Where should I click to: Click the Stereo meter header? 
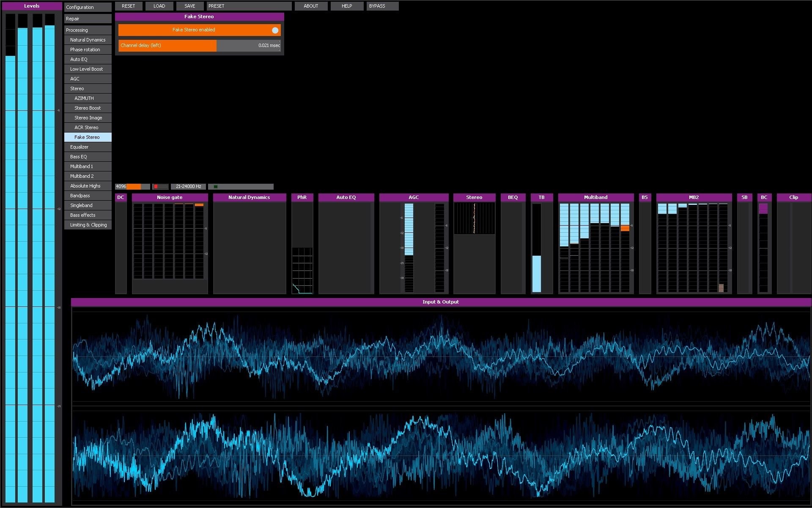tap(474, 198)
